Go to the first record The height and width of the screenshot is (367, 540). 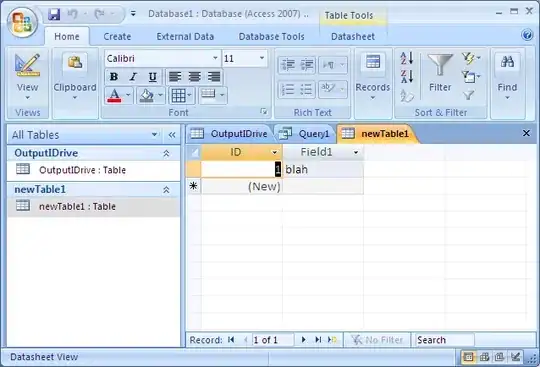[231, 340]
